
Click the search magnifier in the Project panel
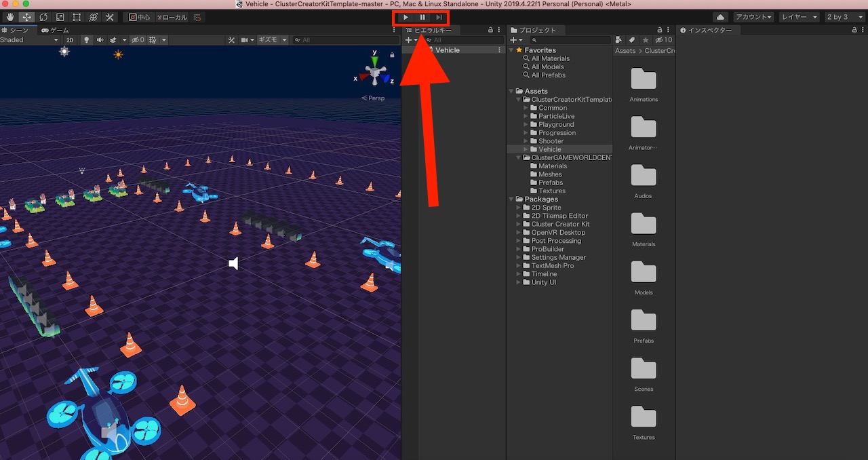(x=535, y=39)
